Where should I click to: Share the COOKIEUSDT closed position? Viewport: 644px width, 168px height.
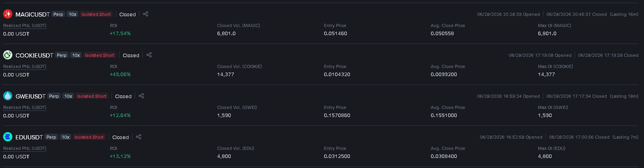pyautogui.click(x=149, y=55)
